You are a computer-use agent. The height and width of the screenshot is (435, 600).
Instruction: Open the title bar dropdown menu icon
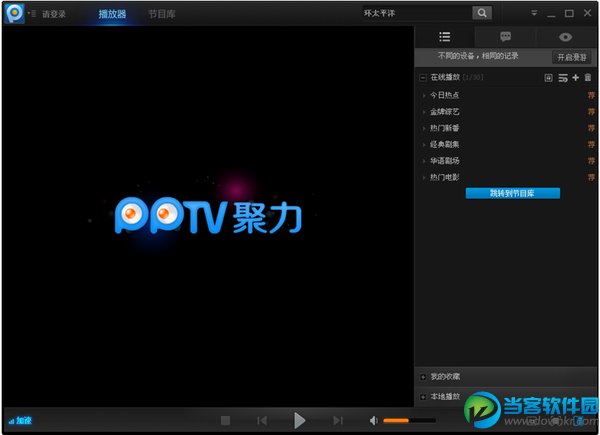tap(534, 13)
